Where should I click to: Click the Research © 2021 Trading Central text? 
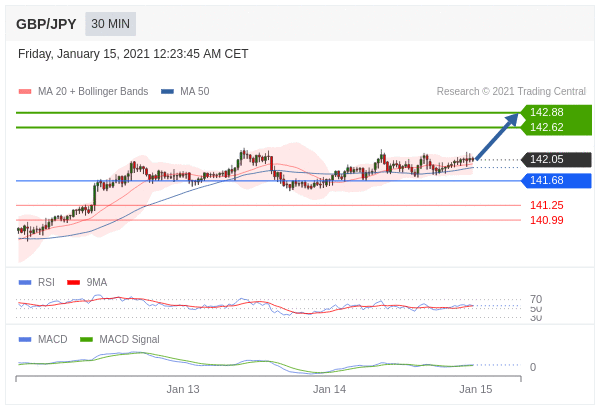[511, 92]
